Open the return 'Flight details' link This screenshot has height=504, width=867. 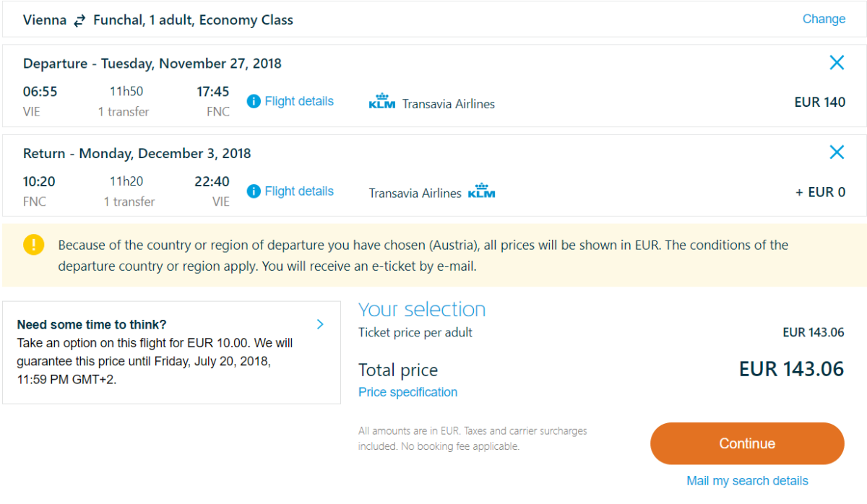coord(299,191)
